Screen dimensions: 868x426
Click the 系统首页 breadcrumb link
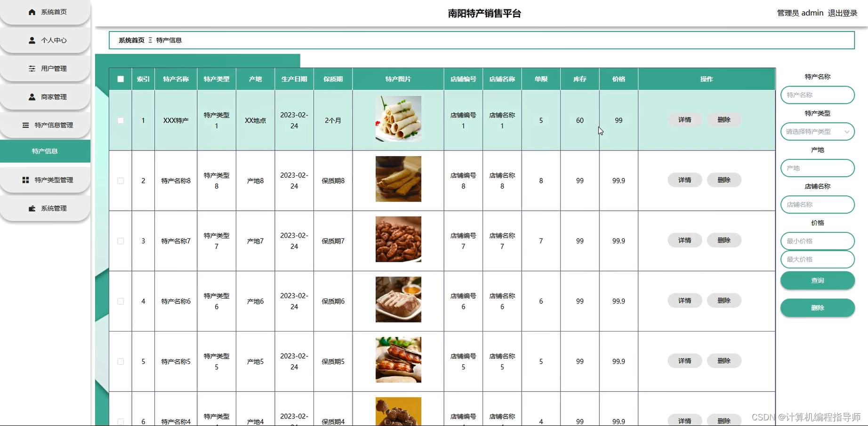click(131, 40)
